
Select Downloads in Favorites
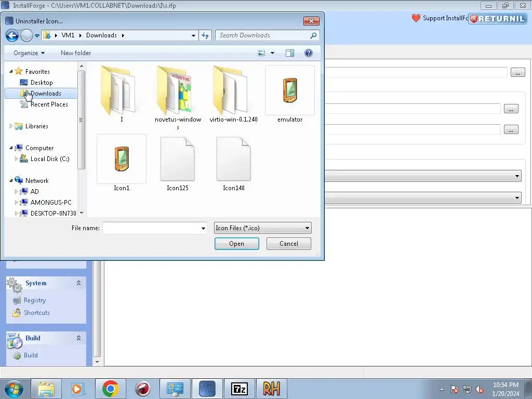click(41, 94)
